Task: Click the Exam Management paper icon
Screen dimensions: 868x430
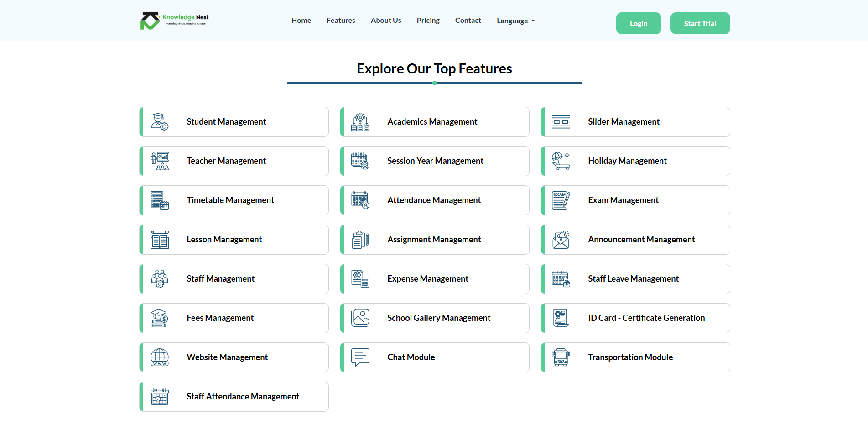Action: pyautogui.click(x=561, y=200)
